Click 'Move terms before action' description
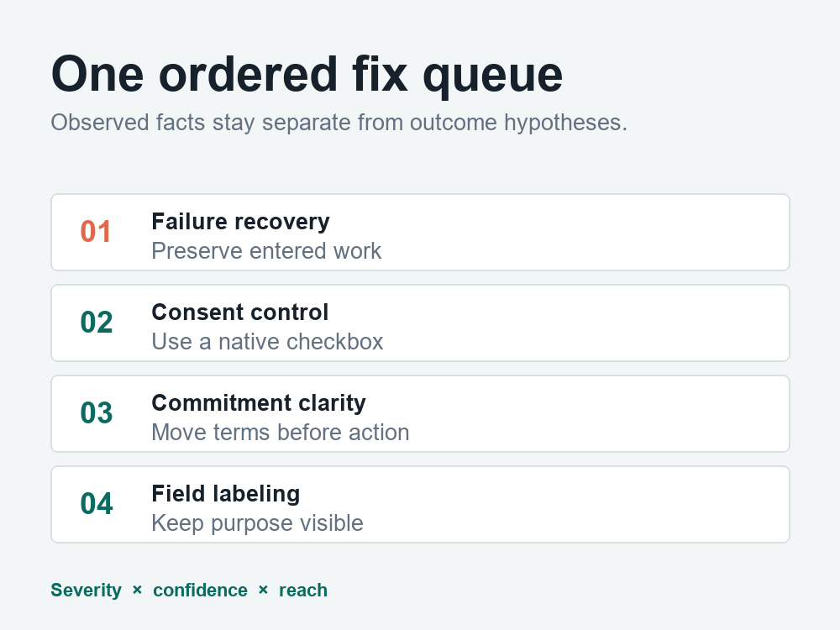 (x=281, y=433)
